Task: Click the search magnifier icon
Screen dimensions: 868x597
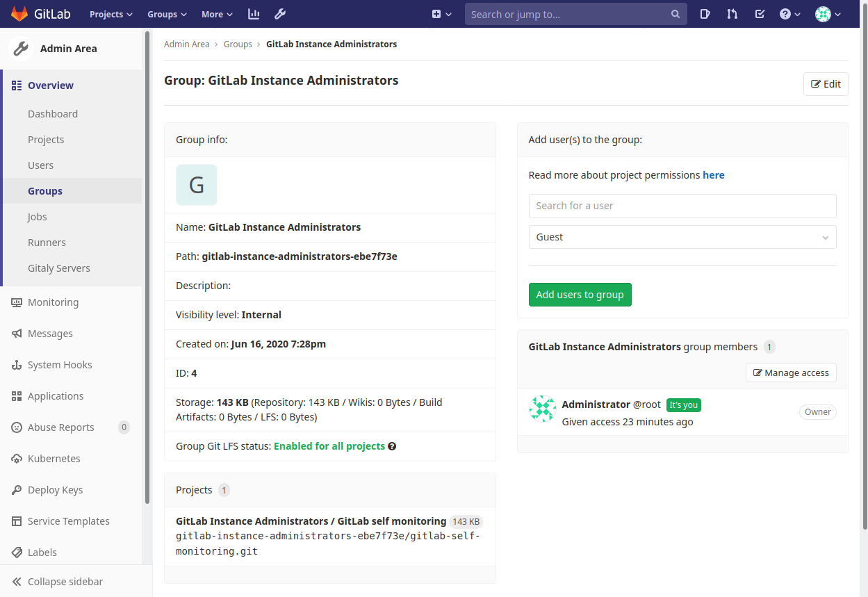Action: click(x=675, y=14)
